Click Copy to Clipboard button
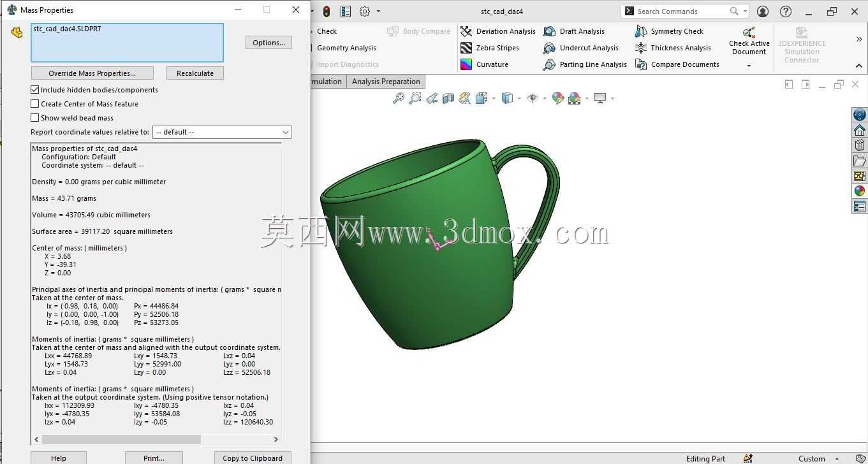The image size is (868, 464). [253, 458]
